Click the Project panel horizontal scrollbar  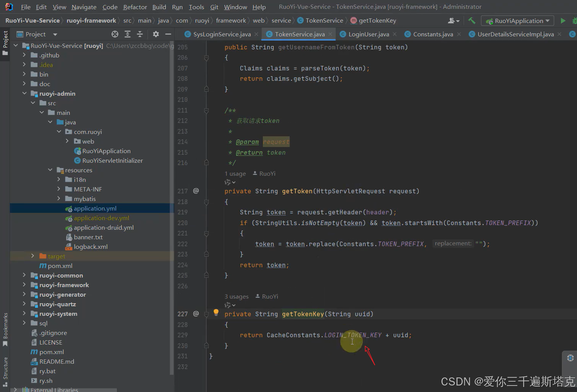pyautogui.click(x=63, y=390)
